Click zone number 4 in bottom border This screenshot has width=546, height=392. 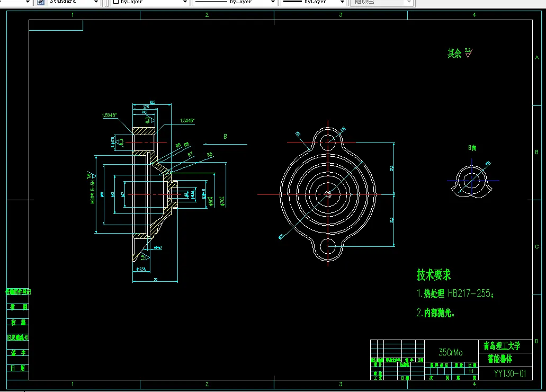click(x=475, y=384)
